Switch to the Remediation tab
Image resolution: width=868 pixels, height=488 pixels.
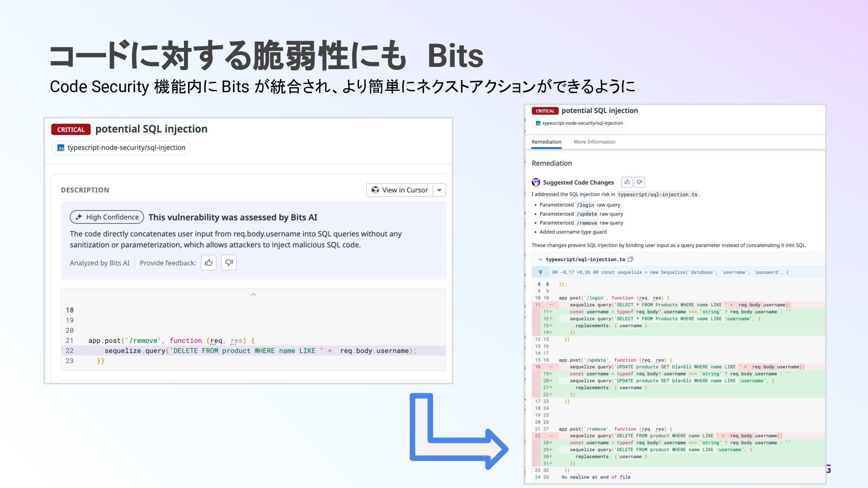[546, 142]
